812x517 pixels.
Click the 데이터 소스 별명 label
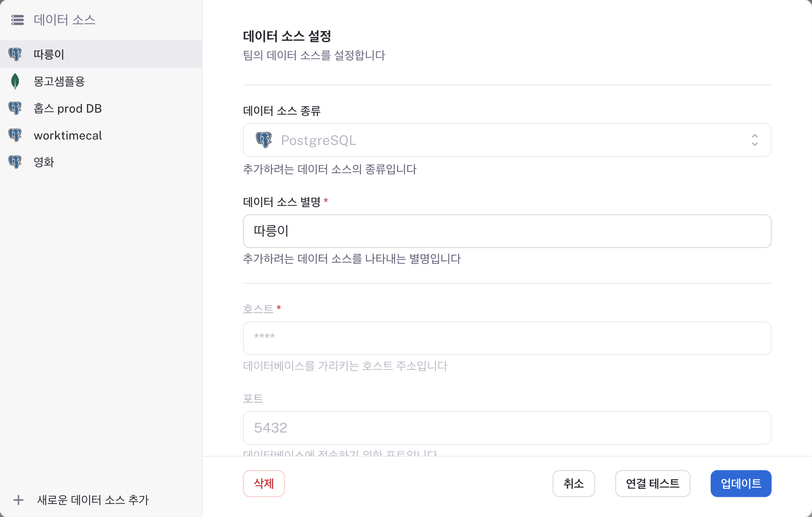coord(282,202)
